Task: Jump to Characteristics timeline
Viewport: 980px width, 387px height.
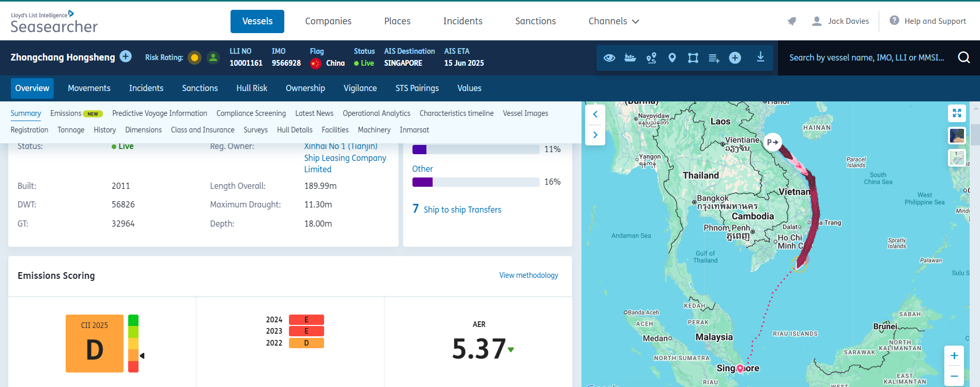Action: (456, 113)
